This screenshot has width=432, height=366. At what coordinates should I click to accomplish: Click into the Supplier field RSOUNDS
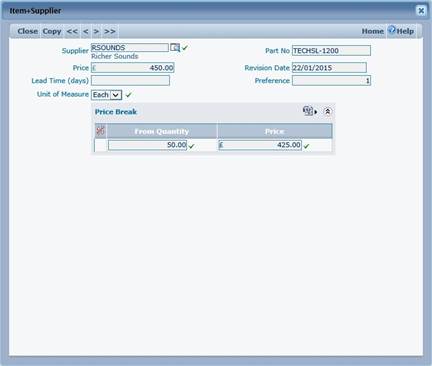tap(130, 48)
